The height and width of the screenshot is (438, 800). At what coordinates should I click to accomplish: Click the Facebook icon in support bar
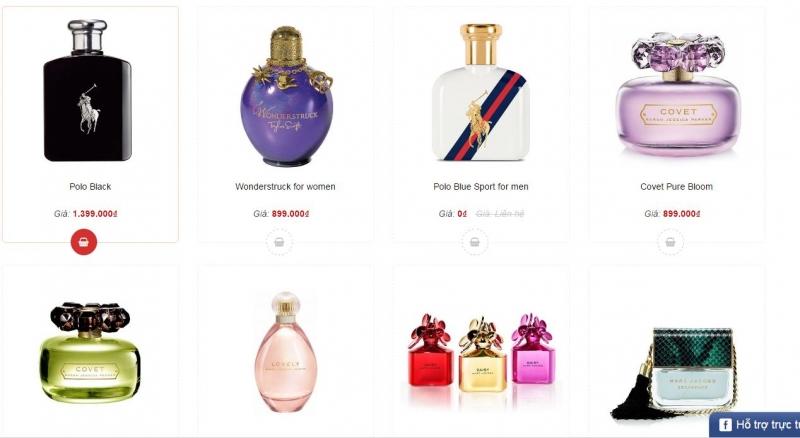point(725,425)
